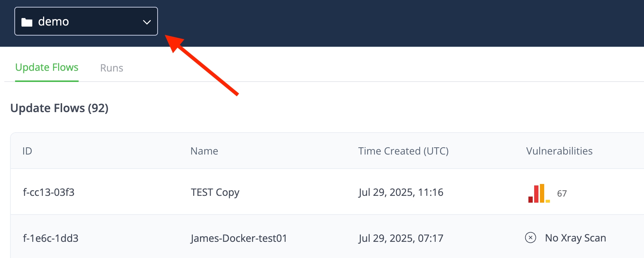This screenshot has width=644, height=258.
Task: Click the Vulnerabilities column header
Action: [559, 151]
